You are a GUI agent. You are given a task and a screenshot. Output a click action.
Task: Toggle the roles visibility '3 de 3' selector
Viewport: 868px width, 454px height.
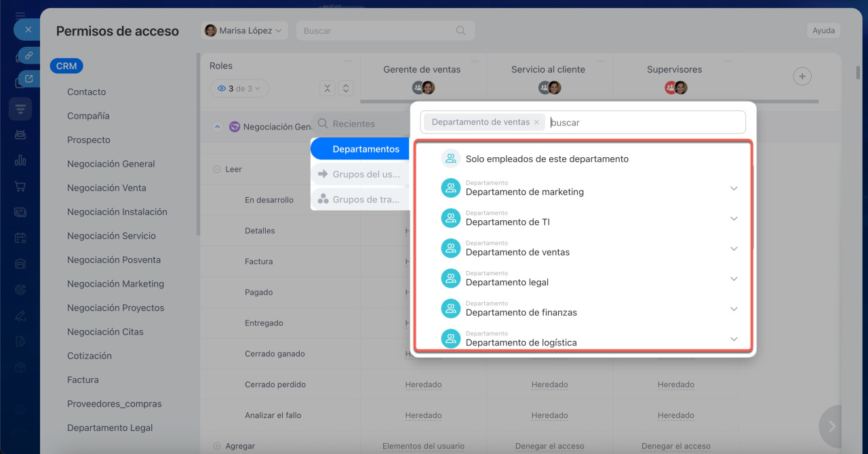239,89
